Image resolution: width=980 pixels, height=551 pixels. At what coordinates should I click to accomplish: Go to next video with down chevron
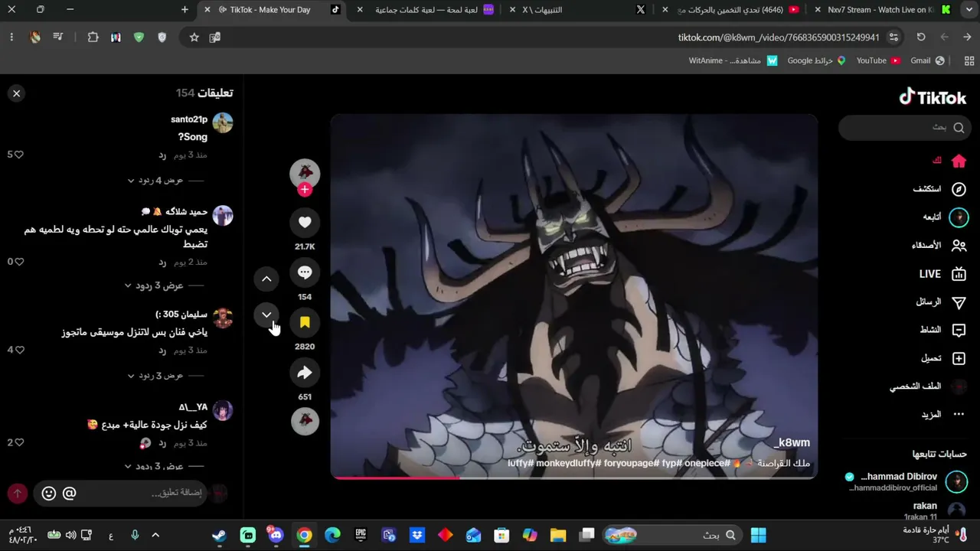pyautogui.click(x=266, y=315)
